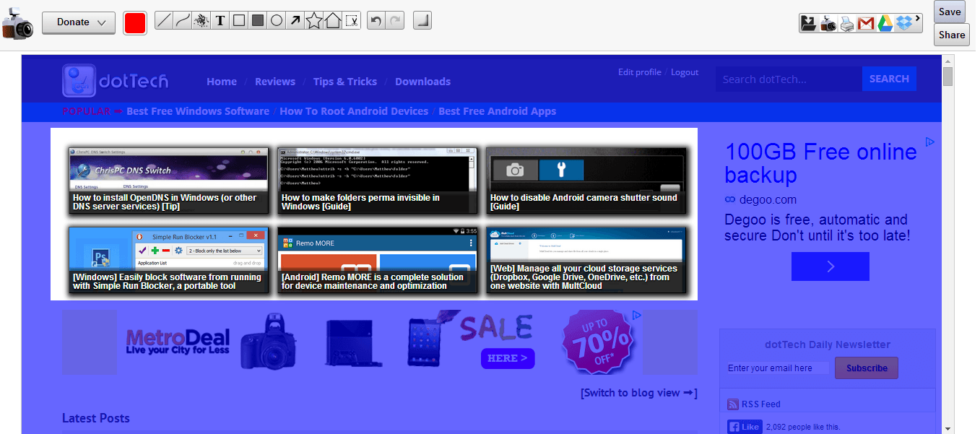The height and width of the screenshot is (434, 980).
Task: Open the Edit profile link
Action: [x=640, y=72]
